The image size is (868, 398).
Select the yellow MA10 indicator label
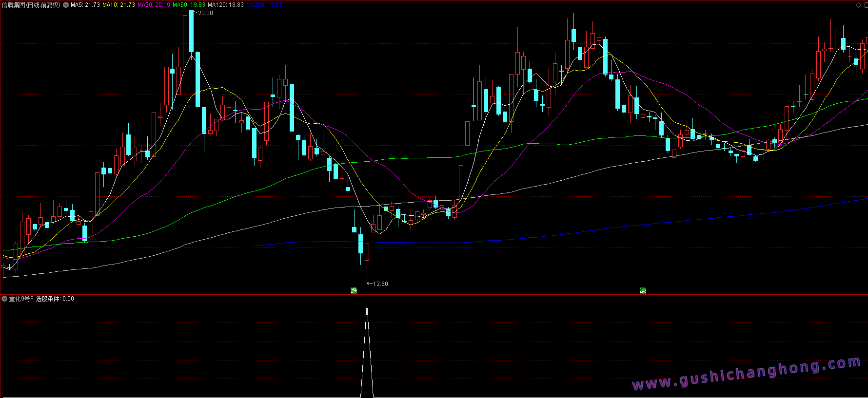(x=118, y=5)
